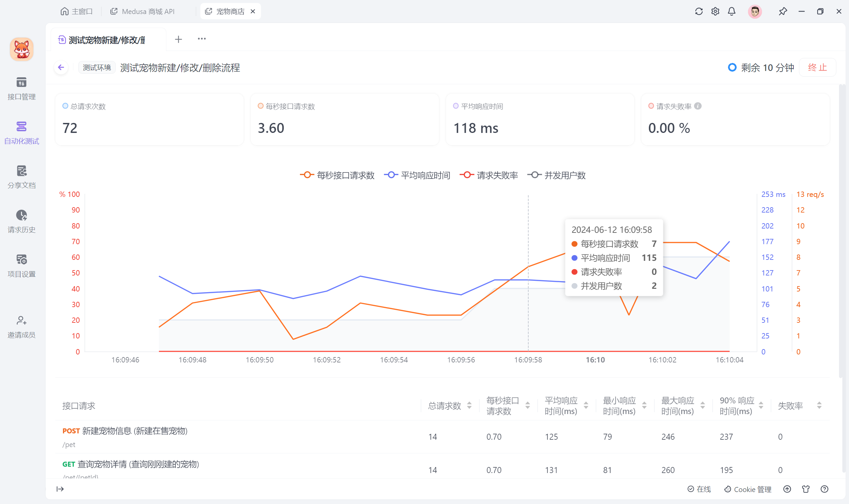Click the back arrow beside 测试环境

61,68
